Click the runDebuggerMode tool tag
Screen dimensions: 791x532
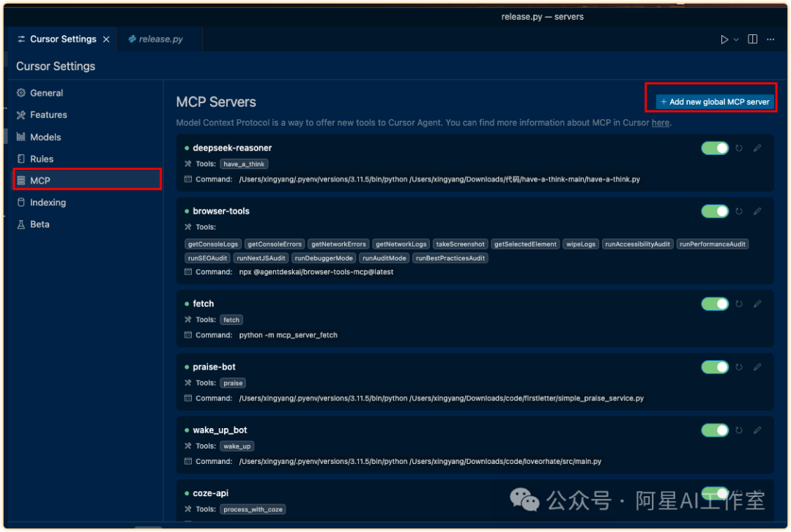point(324,258)
